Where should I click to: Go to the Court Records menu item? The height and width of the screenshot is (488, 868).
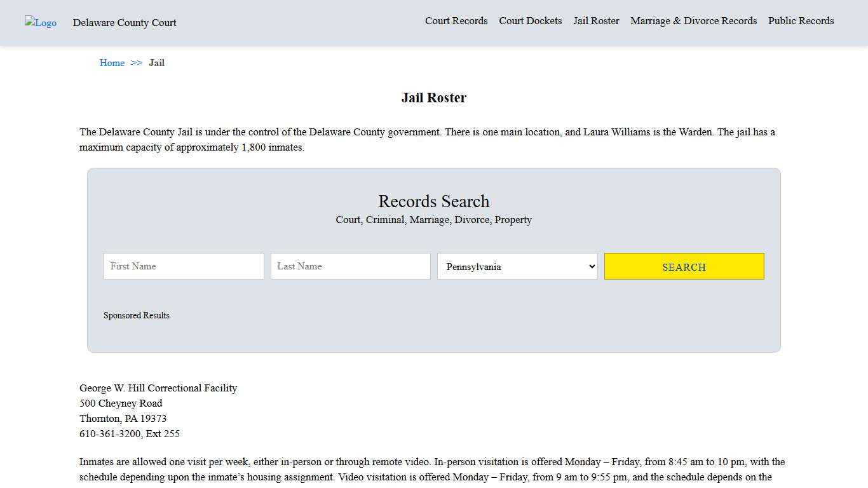pos(456,21)
